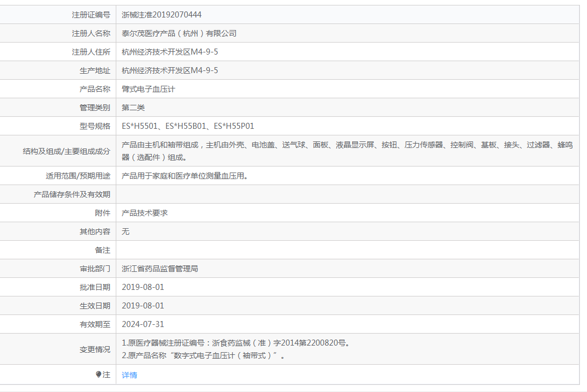Click the 备注 row label
Image resolution: width=587 pixels, height=392 pixels.
(x=103, y=250)
